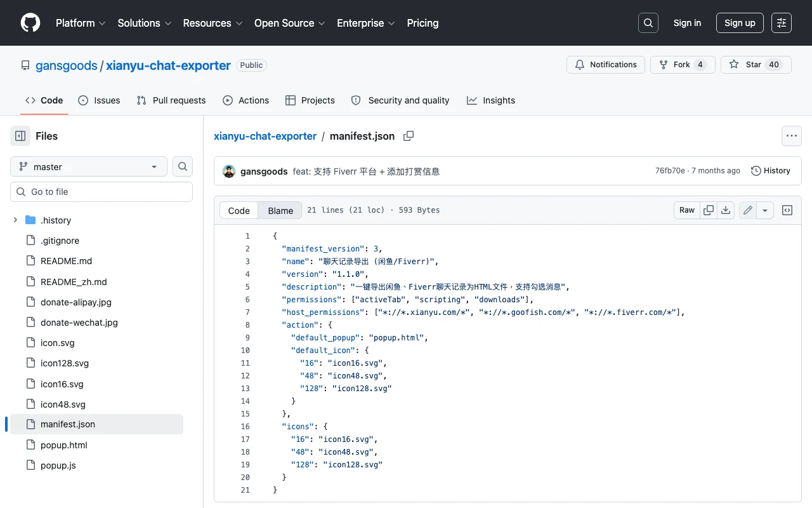Image resolution: width=812 pixels, height=508 pixels.
Task: Switch to the Actions tab
Action: [x=246, y=100]
